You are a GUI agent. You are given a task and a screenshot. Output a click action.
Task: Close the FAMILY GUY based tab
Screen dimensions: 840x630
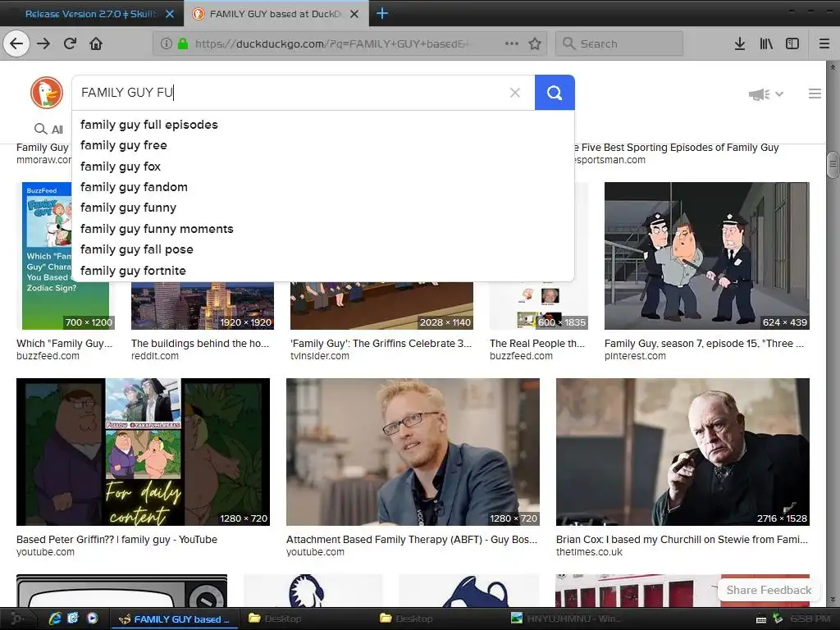354,14
